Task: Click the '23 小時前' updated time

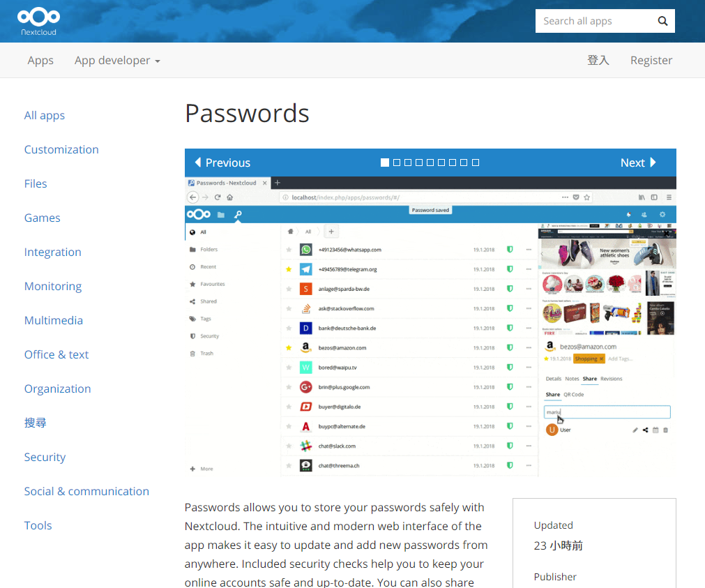Action: pyautogui.click(x=559, y=545)
